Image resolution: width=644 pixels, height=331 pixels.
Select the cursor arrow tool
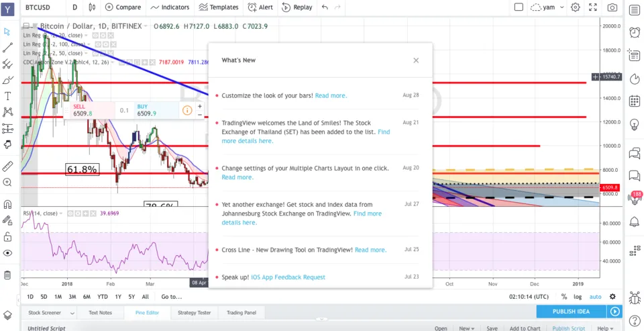coord(7,32)
